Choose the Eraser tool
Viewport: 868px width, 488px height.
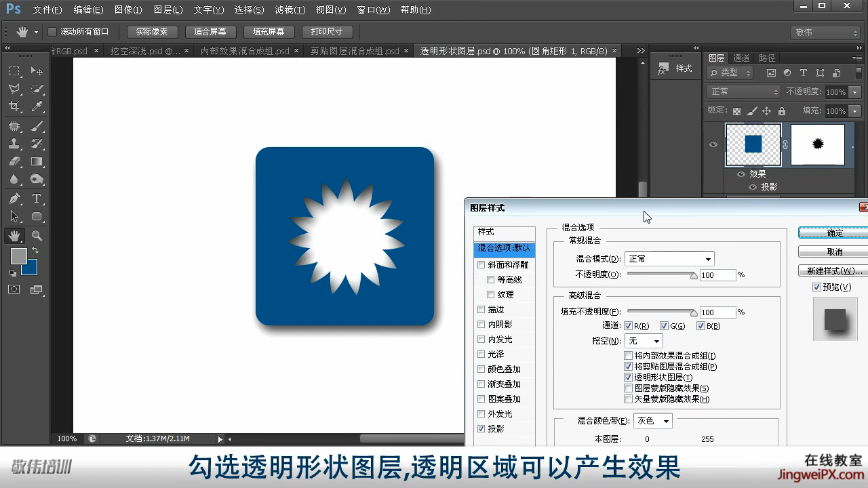(x=14, y=161)
